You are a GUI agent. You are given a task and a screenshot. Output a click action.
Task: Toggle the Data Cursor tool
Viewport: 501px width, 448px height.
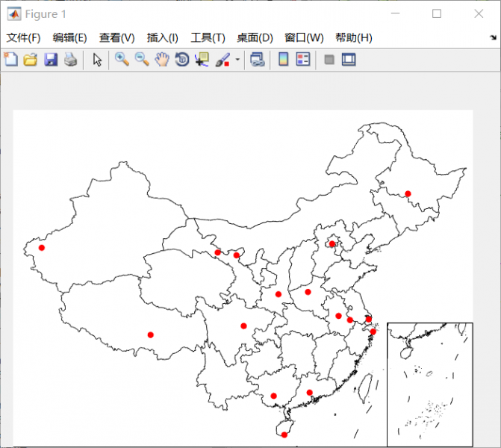click(x=202, y=60)
